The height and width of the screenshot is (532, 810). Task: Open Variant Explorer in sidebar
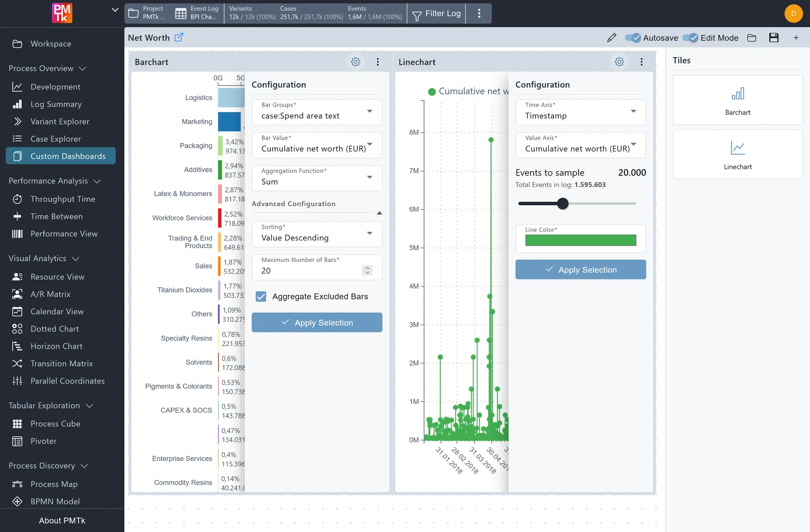pos(60,121)
